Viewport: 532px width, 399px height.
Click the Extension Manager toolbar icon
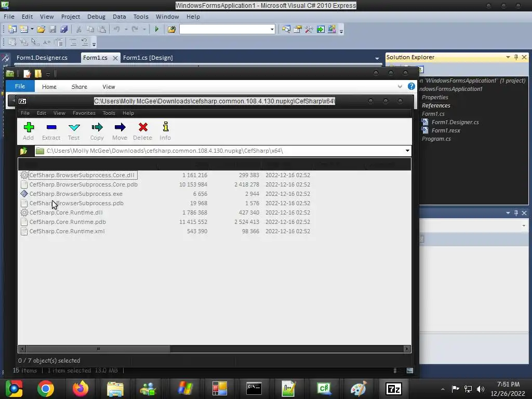click(x=332, y=29)
